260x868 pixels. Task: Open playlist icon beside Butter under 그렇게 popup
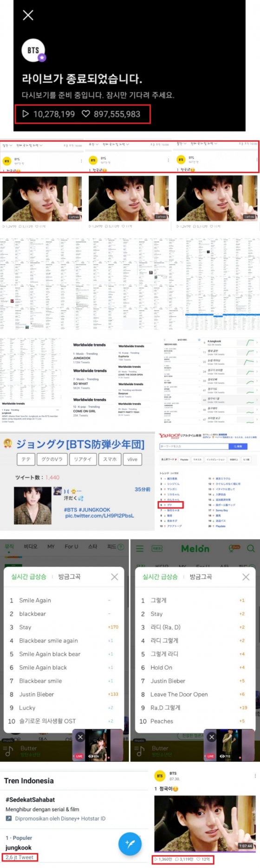pos(139,752)
